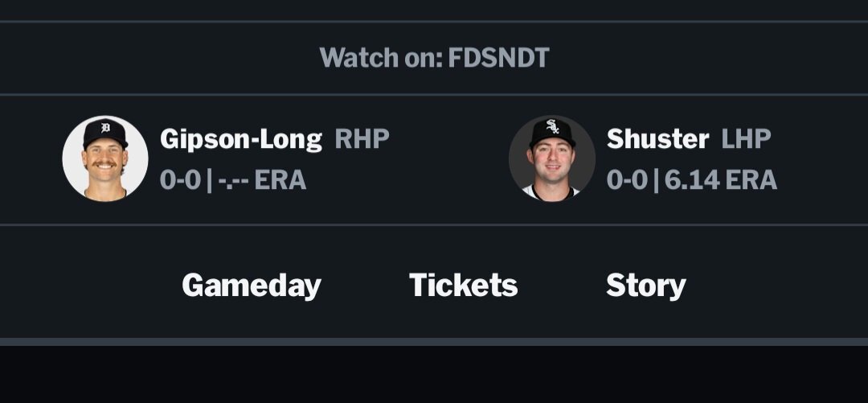The height and width of the screenshot is (403, 868).
Task: Select the Gipson-Long pitcher name
Action: point(241,139)
